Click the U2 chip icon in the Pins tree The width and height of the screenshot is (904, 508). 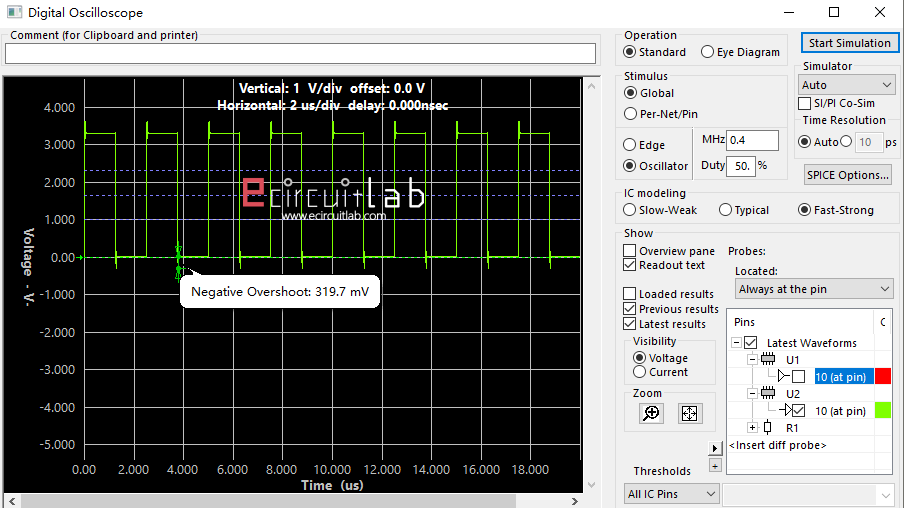768,394
